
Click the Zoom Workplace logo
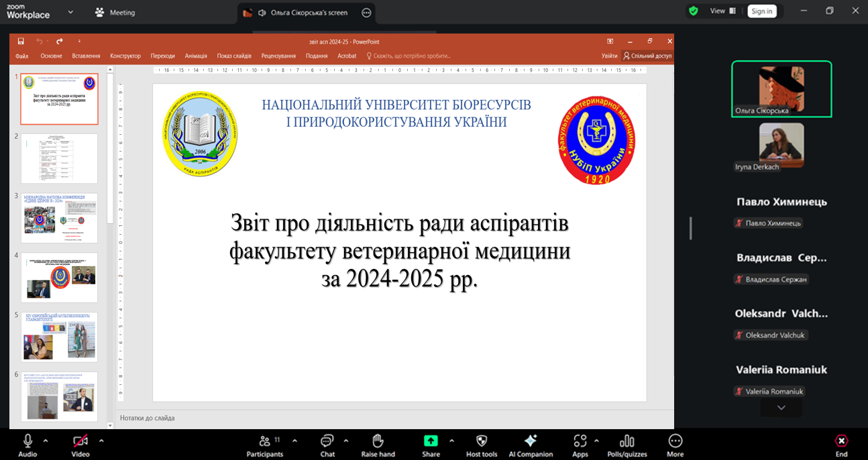pos(28,11)
